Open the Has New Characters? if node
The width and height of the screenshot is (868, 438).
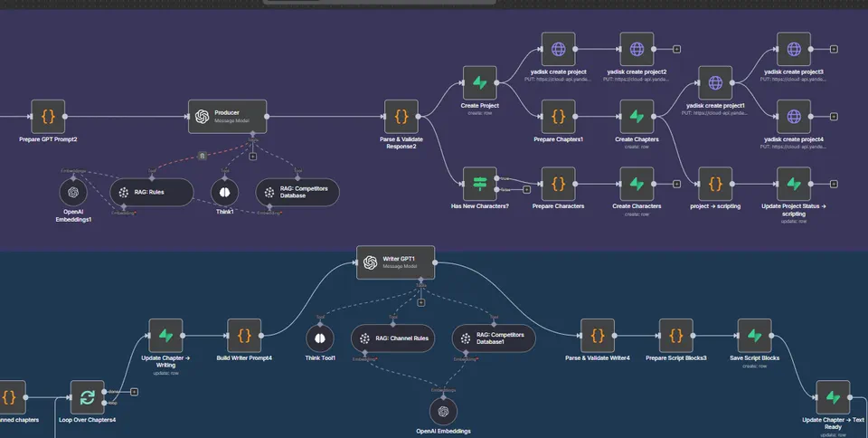click(x=480, y=184)
